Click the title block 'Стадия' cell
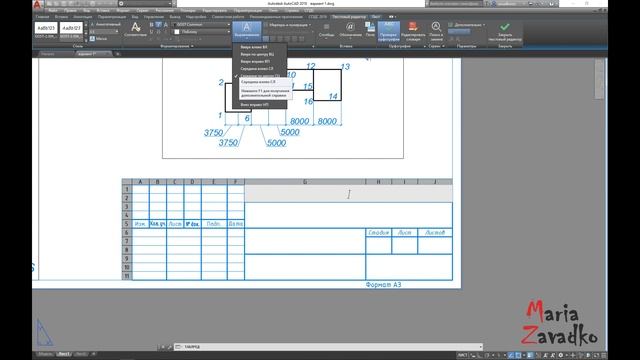This screenshot has width=640, height=360. [378, 232]
